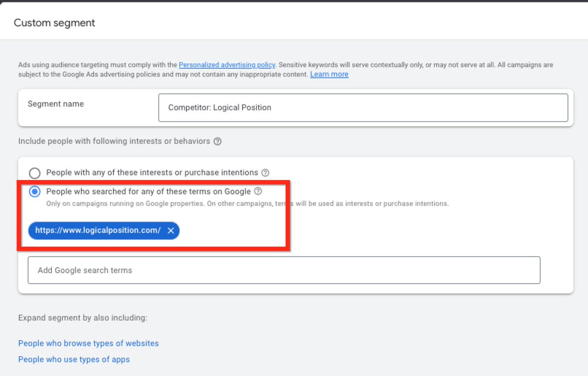Viewport: 588px width, 376px height.
Task: Click the Only on campaigns running note
Action: point(247,203)
